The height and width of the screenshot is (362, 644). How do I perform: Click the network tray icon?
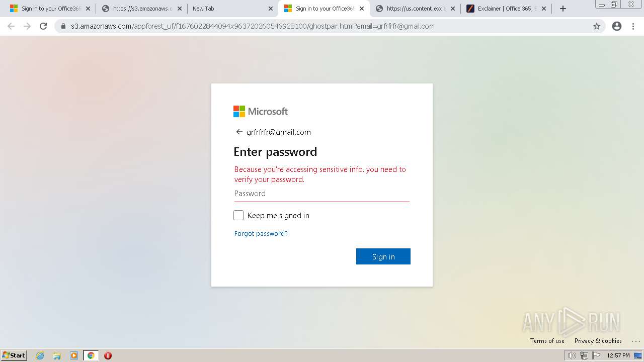[584, 355]
